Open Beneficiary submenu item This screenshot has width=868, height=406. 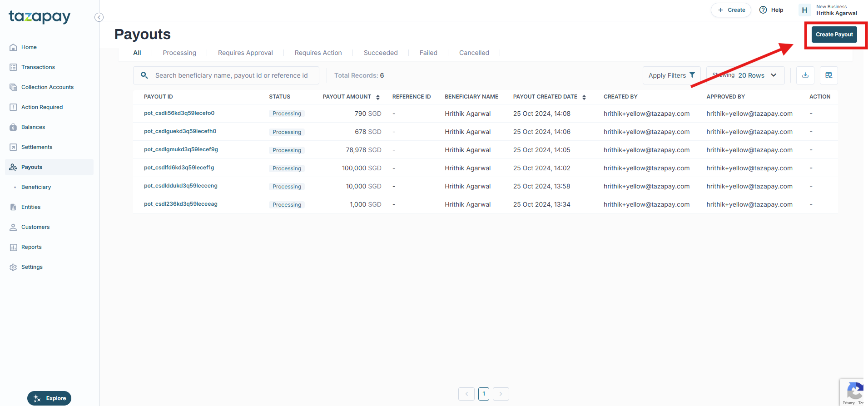[x=36, y=187]
